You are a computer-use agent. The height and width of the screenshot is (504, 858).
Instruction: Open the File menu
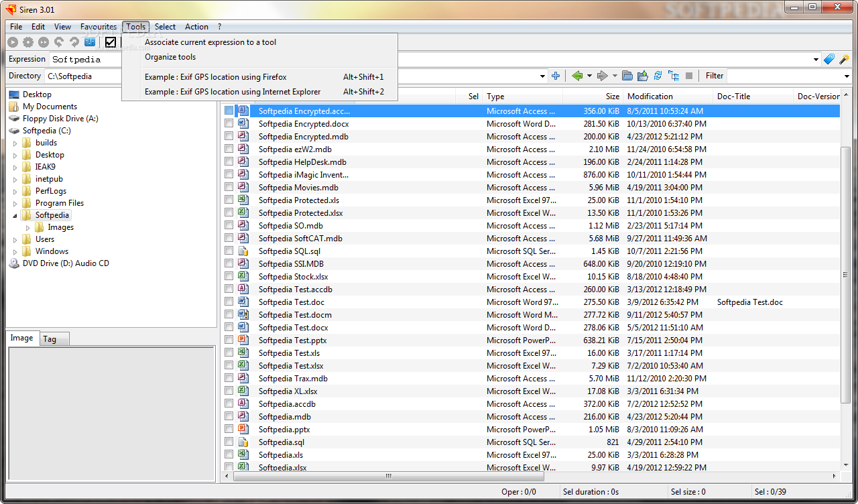tap(16, 27)
